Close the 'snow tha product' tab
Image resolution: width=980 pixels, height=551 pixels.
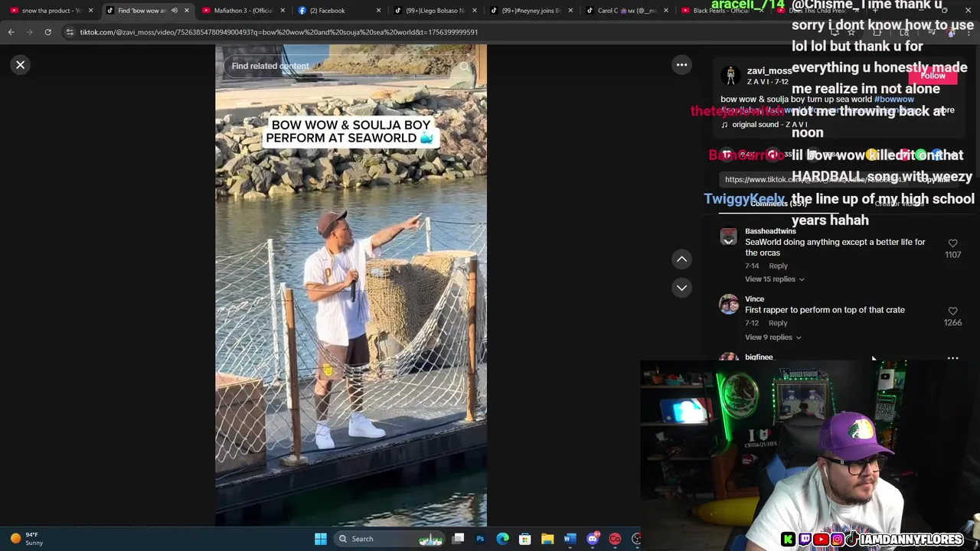(90, 11)
